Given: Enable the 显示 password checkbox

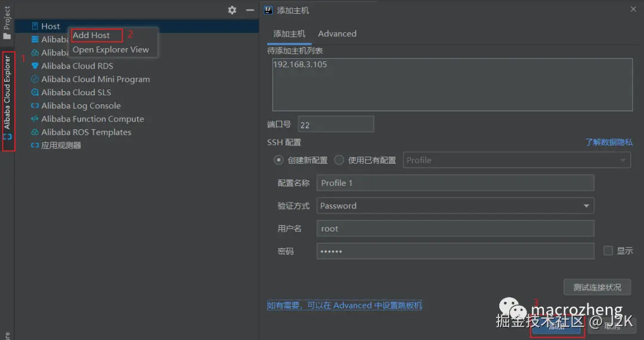Looking at the screenshot, I should 608,251.
